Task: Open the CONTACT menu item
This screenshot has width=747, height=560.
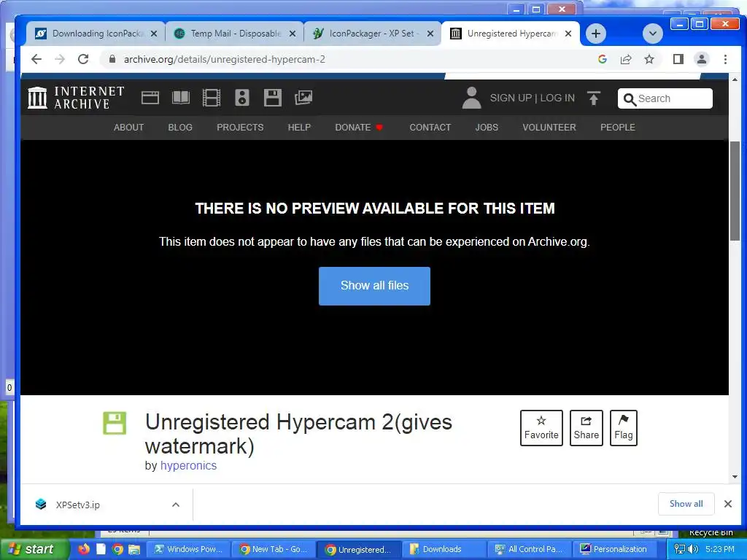Action: click(430, 127)
